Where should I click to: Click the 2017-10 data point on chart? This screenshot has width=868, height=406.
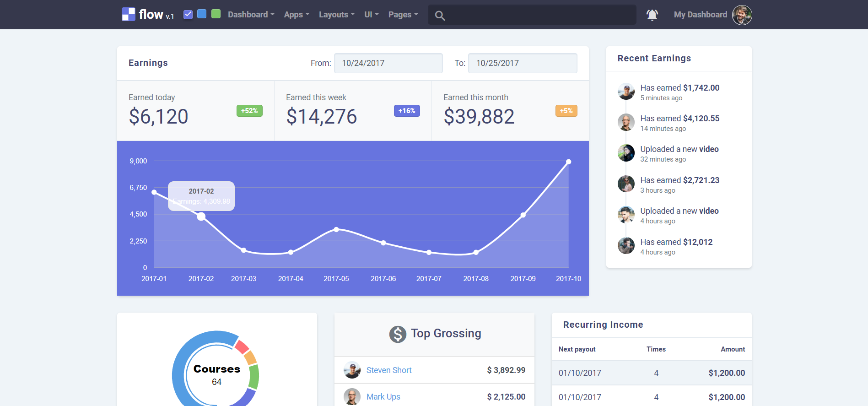(568, 162)
